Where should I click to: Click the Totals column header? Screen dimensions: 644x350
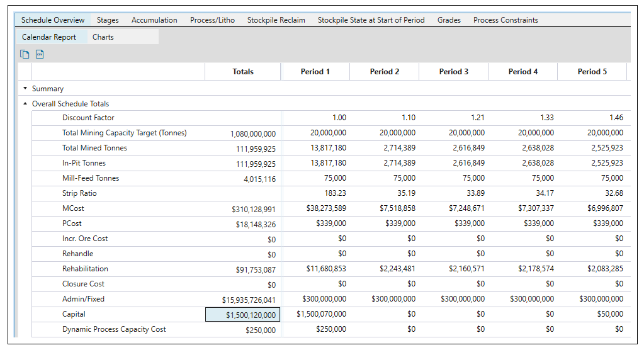point(243,72)
